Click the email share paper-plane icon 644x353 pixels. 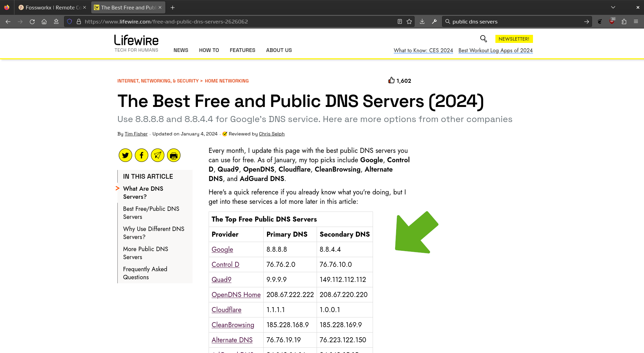[158, 155]
